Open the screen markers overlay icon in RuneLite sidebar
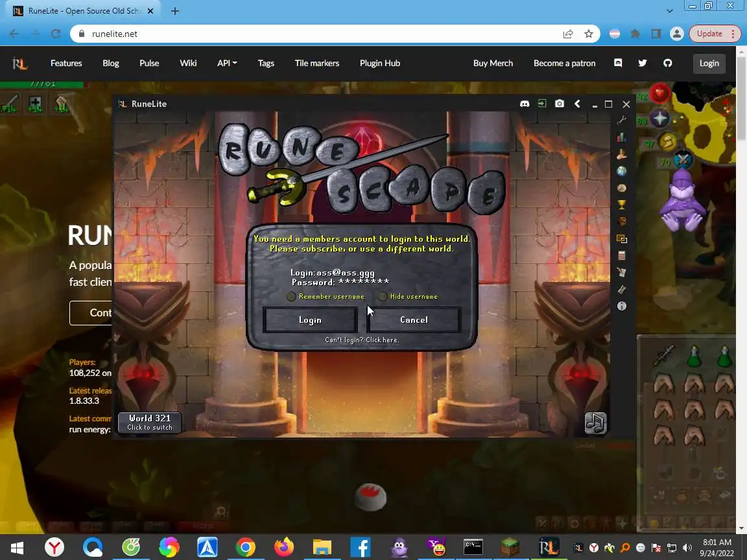Image resolution: width=747 pixels, height=560 pixels. (621, 239)
